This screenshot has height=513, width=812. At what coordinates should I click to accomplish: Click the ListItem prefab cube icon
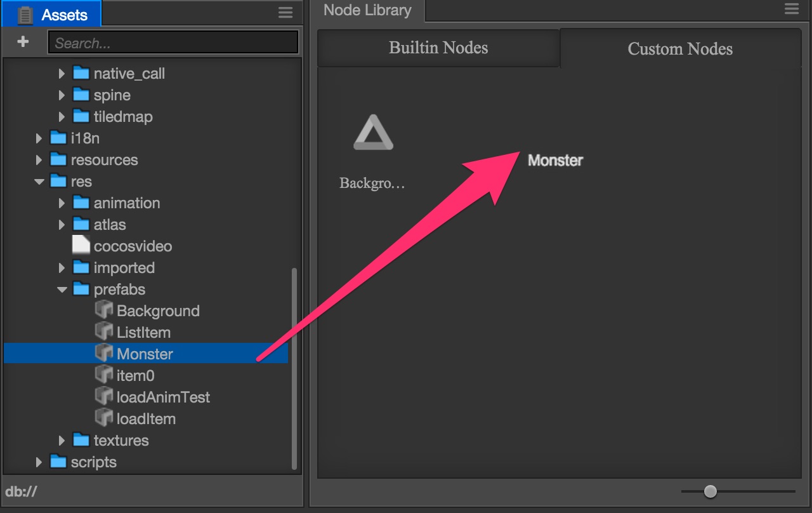point(104,332)
